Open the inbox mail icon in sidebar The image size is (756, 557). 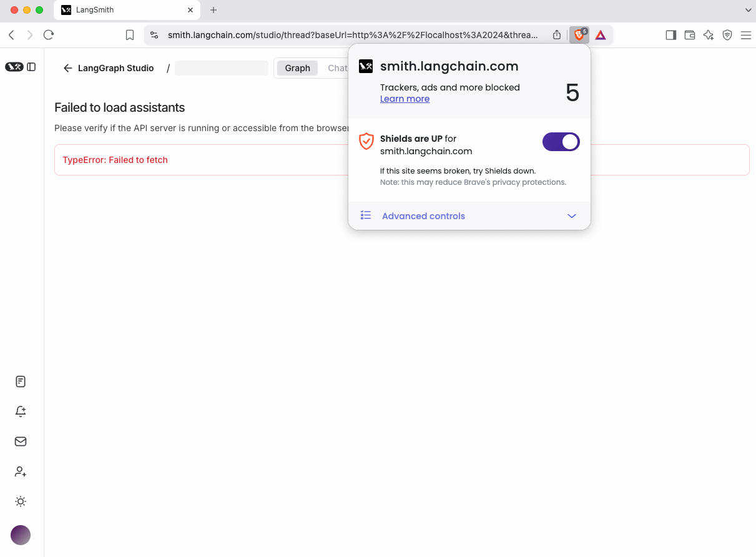point(21,441)
